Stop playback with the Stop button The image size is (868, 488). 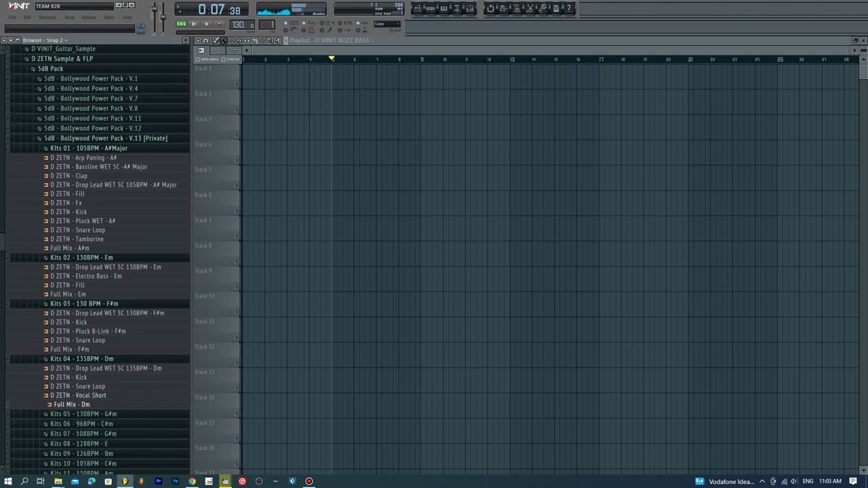pos(207,24)
